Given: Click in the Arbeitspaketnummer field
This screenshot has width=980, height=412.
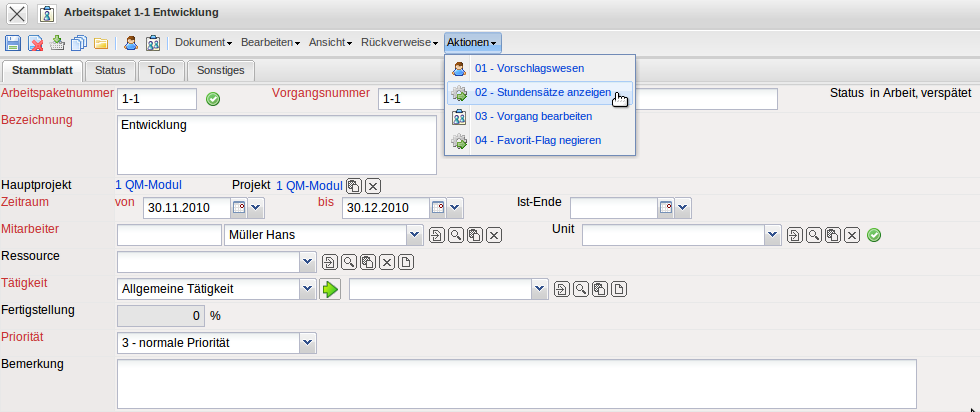Looking at the screenshot, I should coord(157,99).
